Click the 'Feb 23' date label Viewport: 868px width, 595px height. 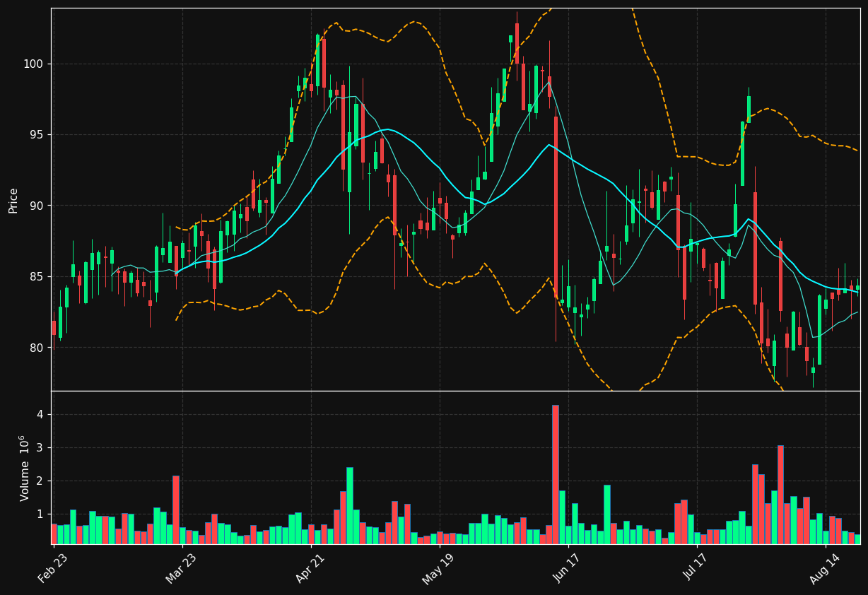[x=53, y=568]
